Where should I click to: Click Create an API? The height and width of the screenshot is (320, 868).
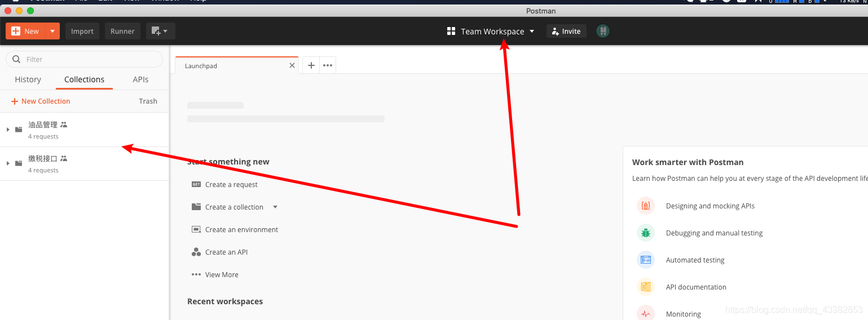[226, 252]
